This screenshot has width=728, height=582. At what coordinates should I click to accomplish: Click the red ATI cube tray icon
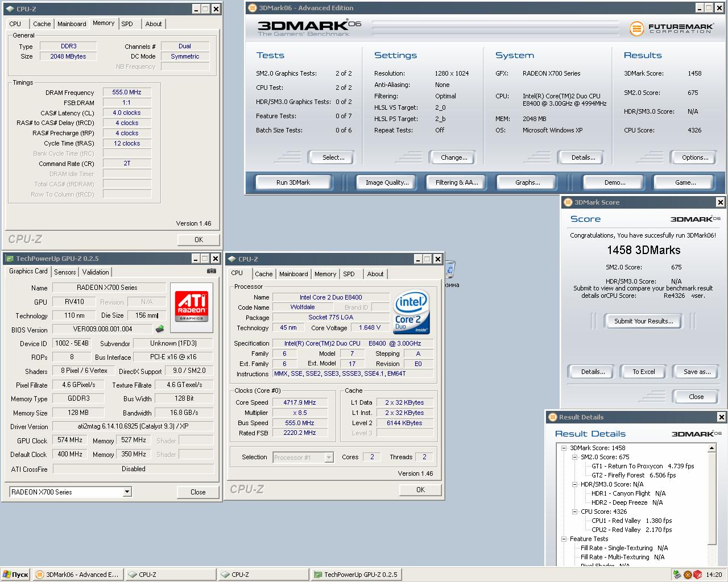(697, 575)
